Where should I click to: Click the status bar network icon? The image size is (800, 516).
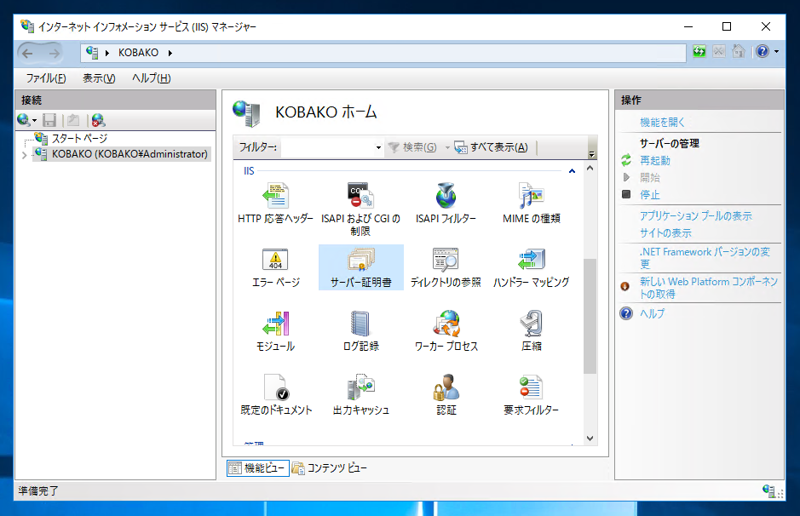tap(769, 490)
